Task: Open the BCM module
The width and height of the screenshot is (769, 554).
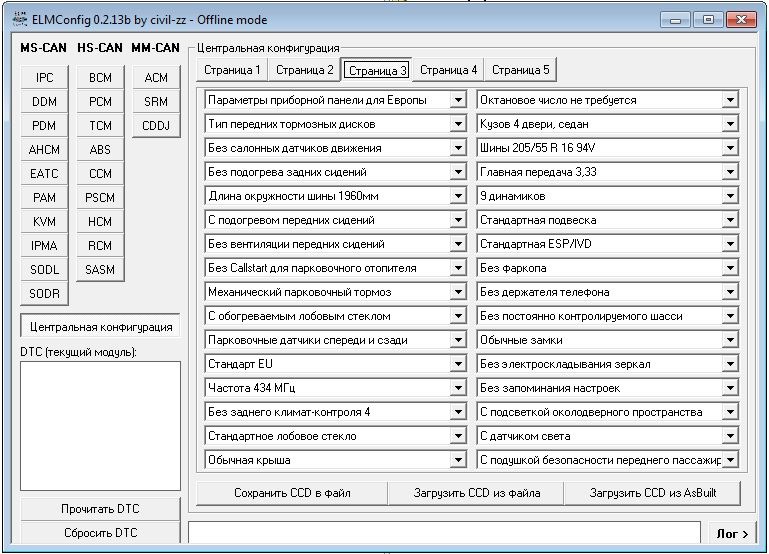Action: (x=100, y=77)
